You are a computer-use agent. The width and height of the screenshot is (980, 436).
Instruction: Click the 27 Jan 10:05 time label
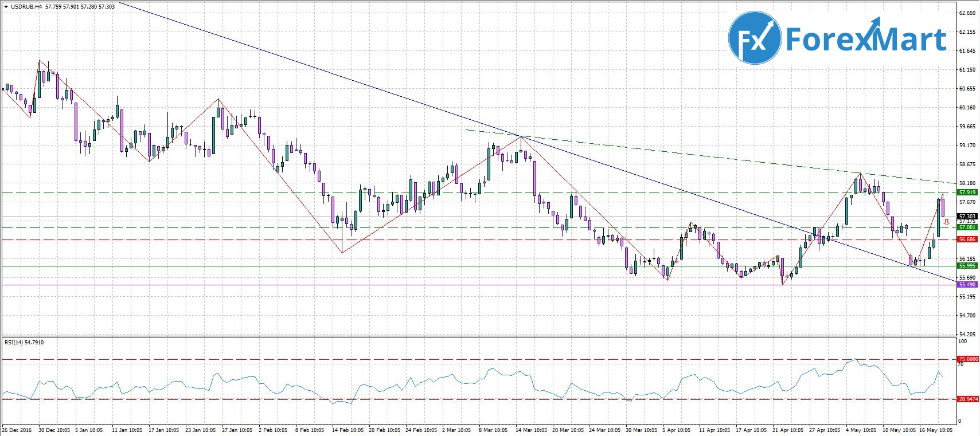click(237, 430)
